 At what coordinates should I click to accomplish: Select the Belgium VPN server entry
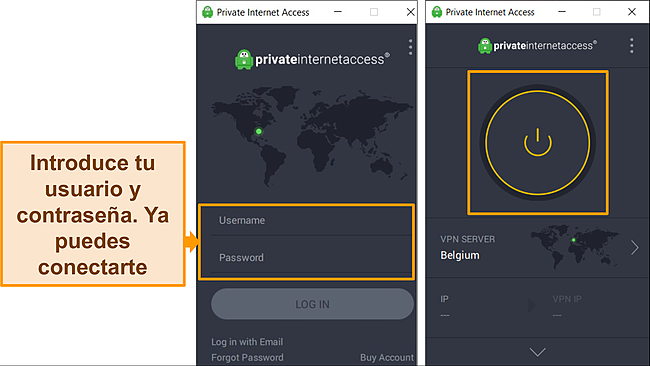[x=538, y=247]
